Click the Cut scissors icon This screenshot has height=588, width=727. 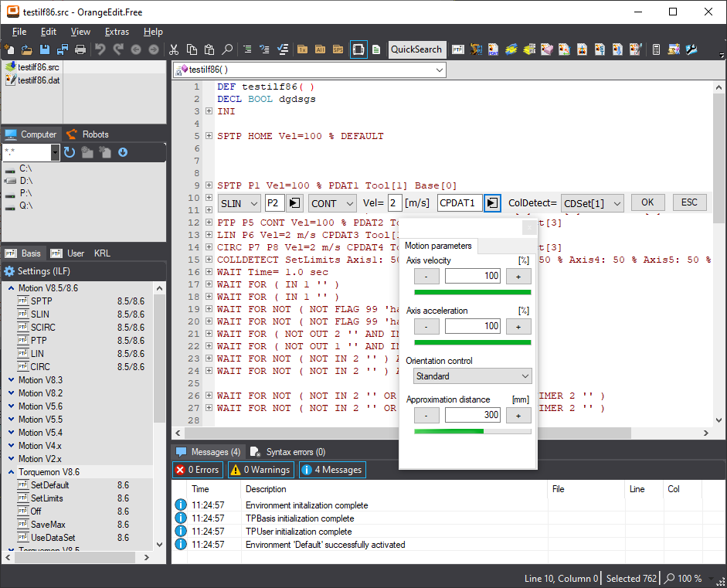[174, 49]
